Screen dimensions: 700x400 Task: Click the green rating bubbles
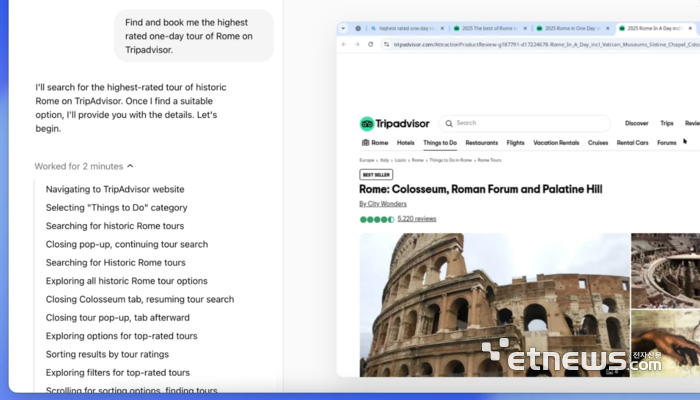click(376, 219)
